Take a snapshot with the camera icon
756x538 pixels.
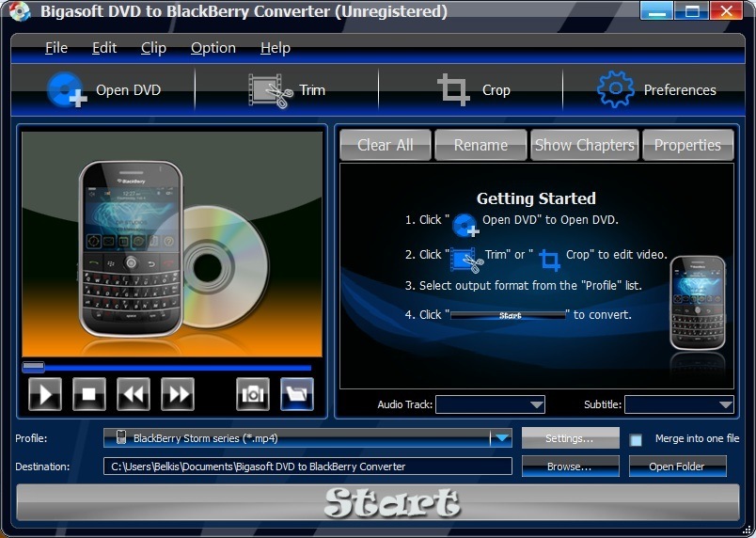pos(253,394)
